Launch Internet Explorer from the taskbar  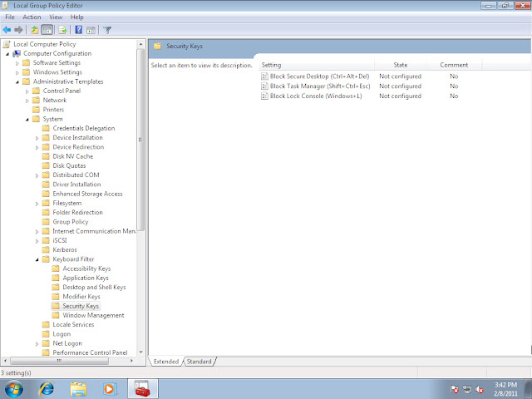(47, 389)
